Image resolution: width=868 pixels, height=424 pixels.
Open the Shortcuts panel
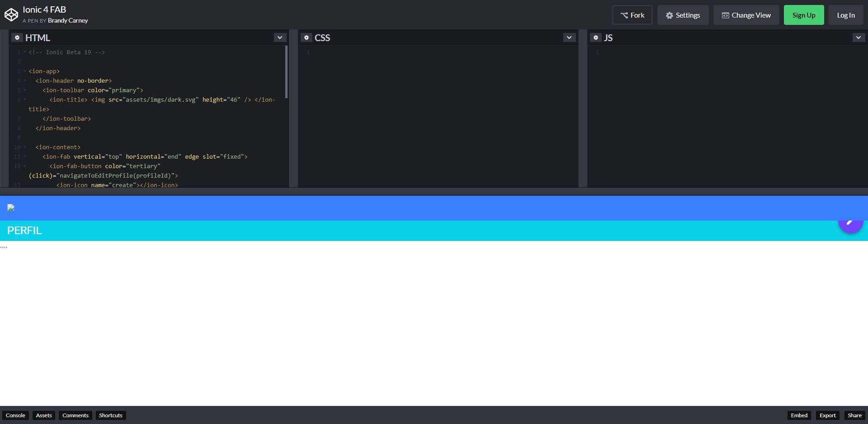pyautogui.click(x=110, y=415)
